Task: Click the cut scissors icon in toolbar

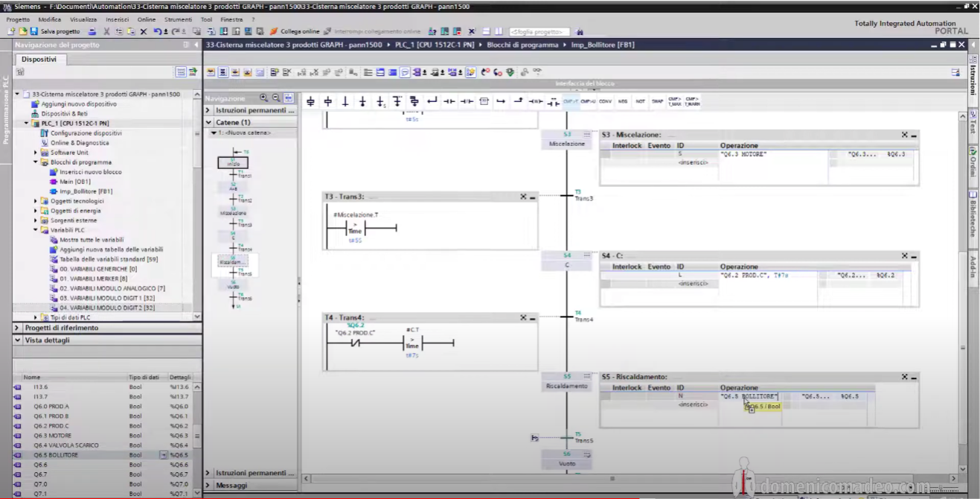Action: [x=106, y=31]
